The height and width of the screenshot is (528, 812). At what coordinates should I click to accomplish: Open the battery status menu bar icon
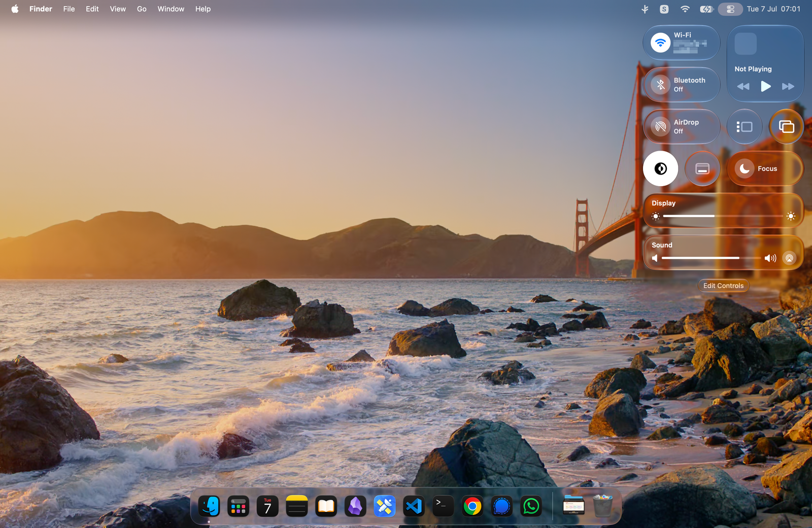coord(706,9)
